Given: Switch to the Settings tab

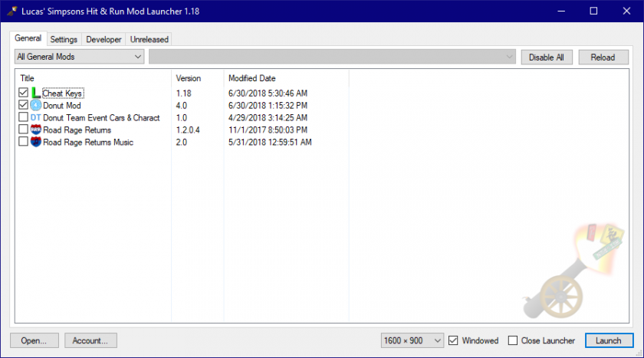Looking at the screenshot, I should pos(64,39).
